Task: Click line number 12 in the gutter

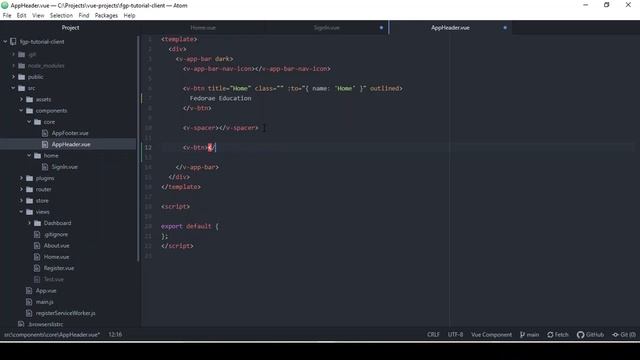Action: pyautogui.click(x=148, y=147)
